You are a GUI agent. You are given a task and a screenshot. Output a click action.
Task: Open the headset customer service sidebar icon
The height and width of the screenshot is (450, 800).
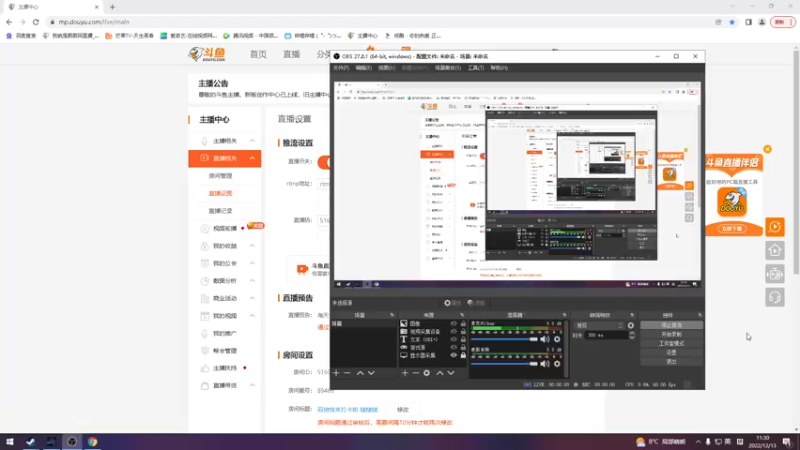[775, 297]
